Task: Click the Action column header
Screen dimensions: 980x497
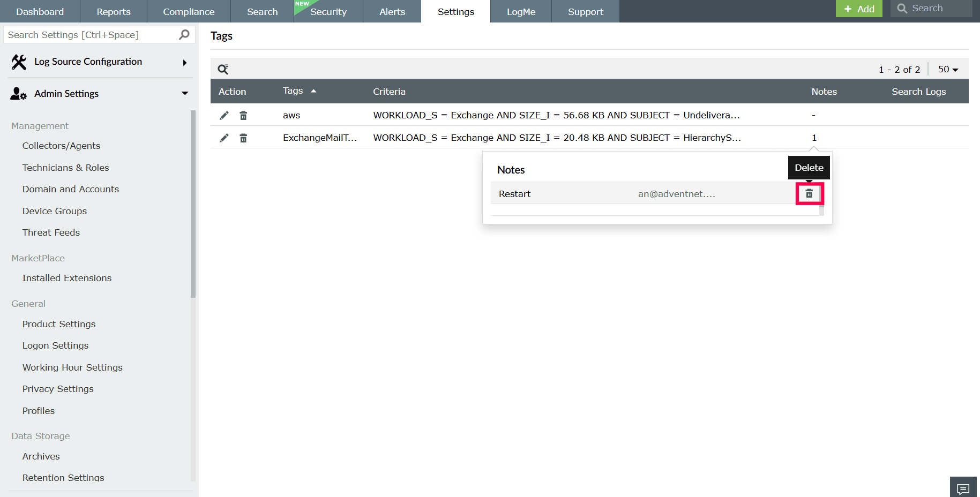Action: tap(232, 92)
